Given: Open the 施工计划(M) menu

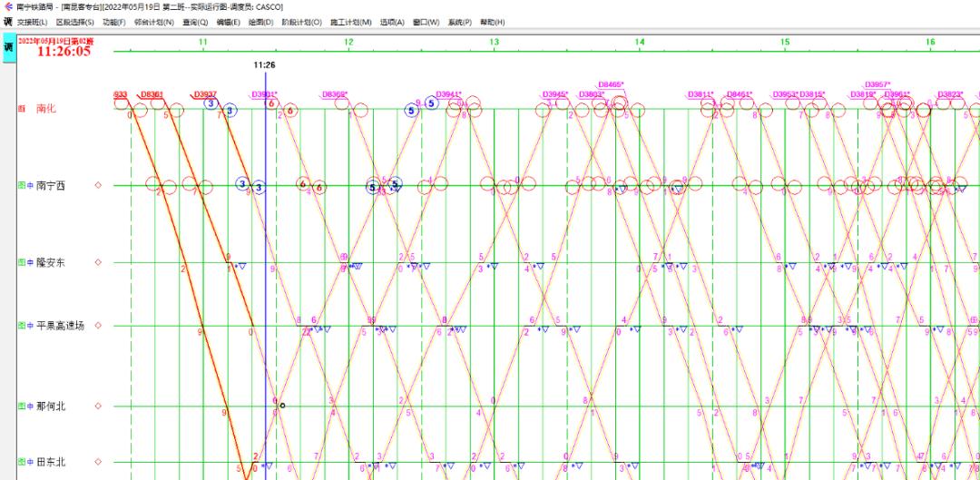Looking at the screenshot, I should [x=350, y=22].
